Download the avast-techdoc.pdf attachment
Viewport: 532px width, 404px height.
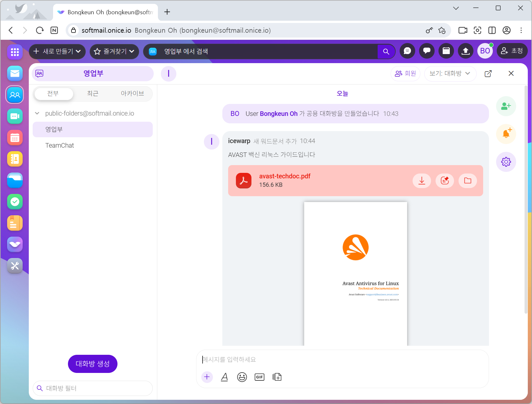click(x=422, y=181)
